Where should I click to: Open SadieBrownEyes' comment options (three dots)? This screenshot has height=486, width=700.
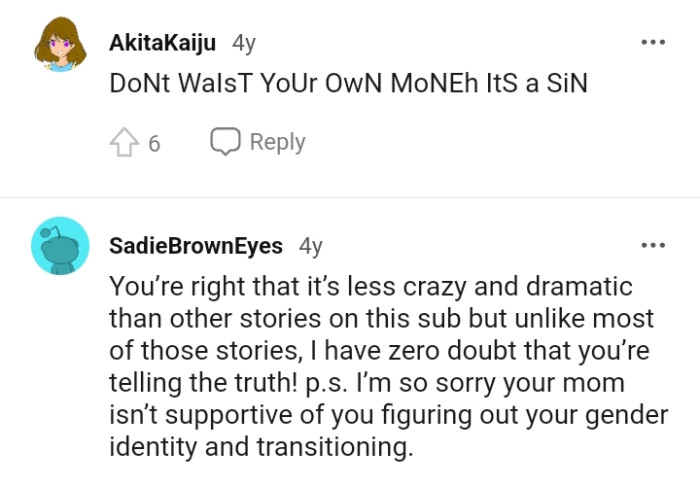[653, 245]
